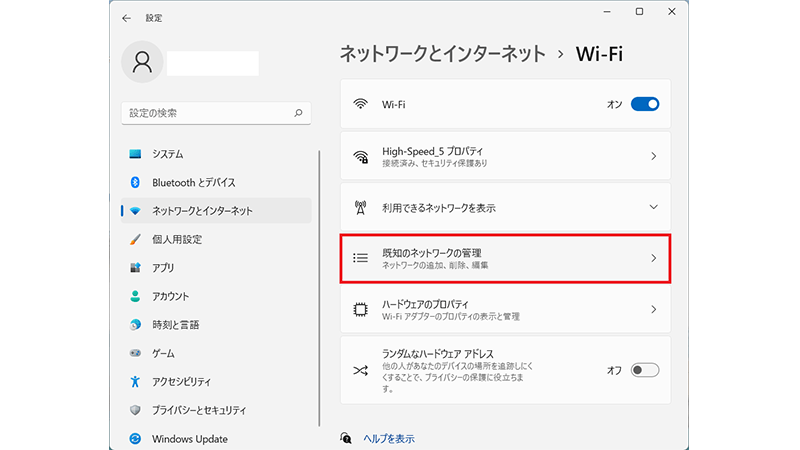
Task: Select 個人用設定 in the sidebar
Action: (177, 240)
